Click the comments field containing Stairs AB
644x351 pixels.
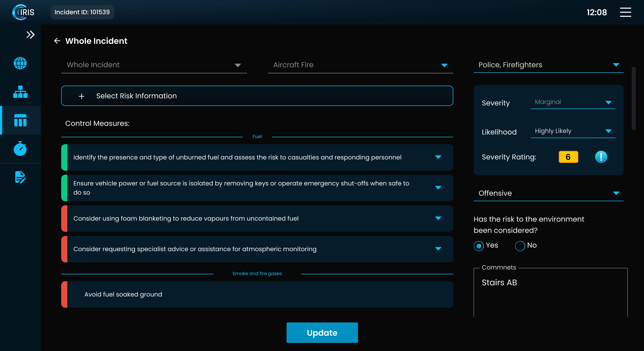[x=550, y=292]
